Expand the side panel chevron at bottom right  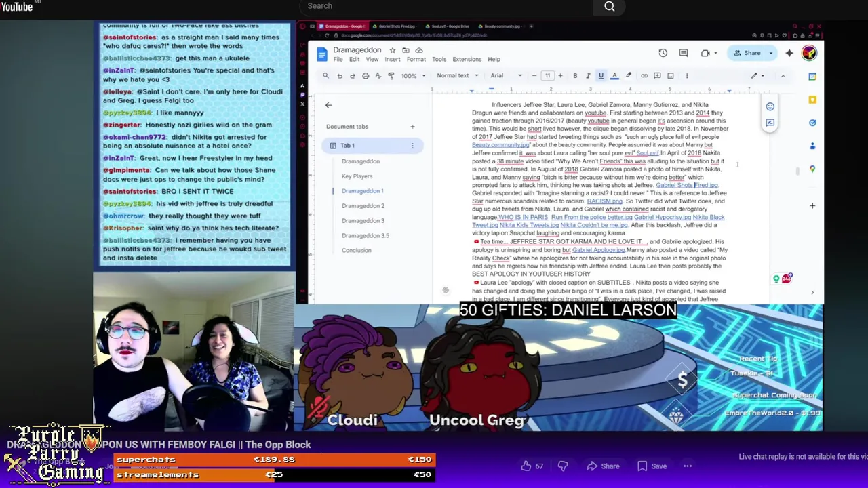[812, 293]
